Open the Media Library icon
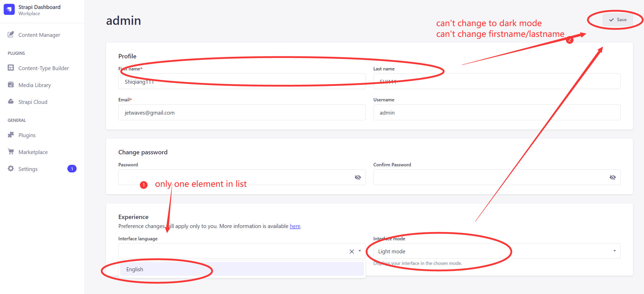The width and height of the screenshot is (644, 294). coord(11,85)
